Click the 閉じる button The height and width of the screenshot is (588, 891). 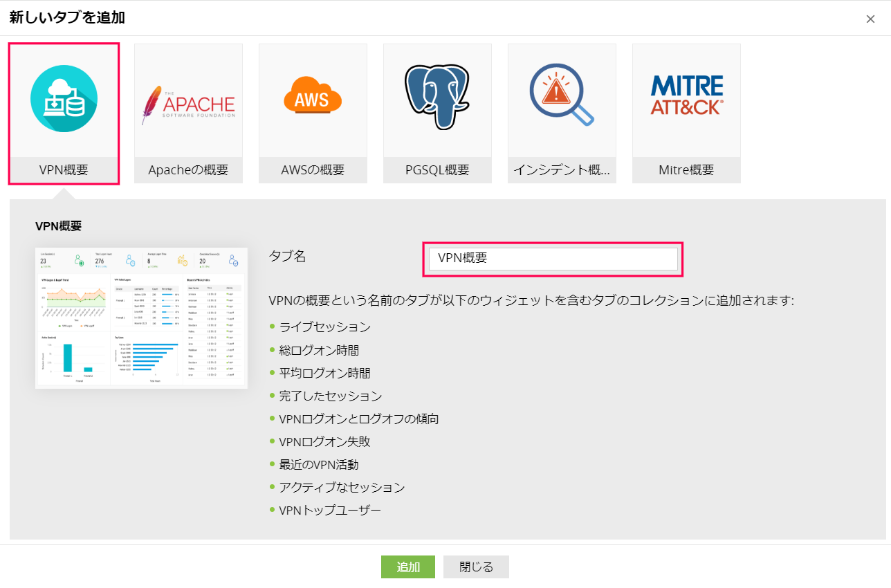point(477,567)
